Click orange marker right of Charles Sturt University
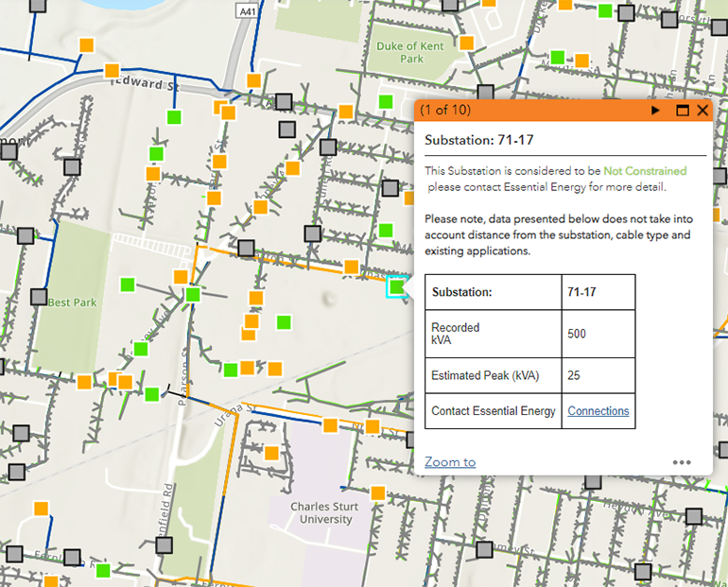The width and height of the screenshot is (728, 587). 378,492
